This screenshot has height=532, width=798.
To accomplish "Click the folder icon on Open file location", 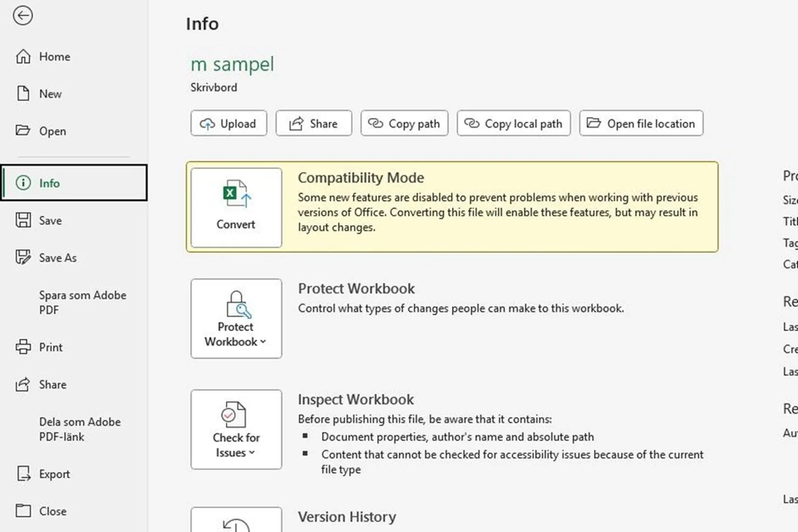I will pos(594,123).
